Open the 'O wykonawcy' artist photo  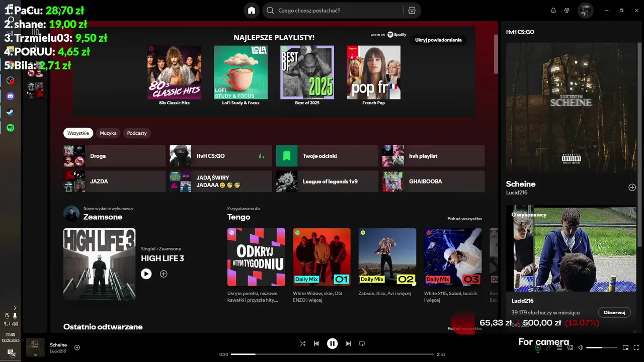571,248
